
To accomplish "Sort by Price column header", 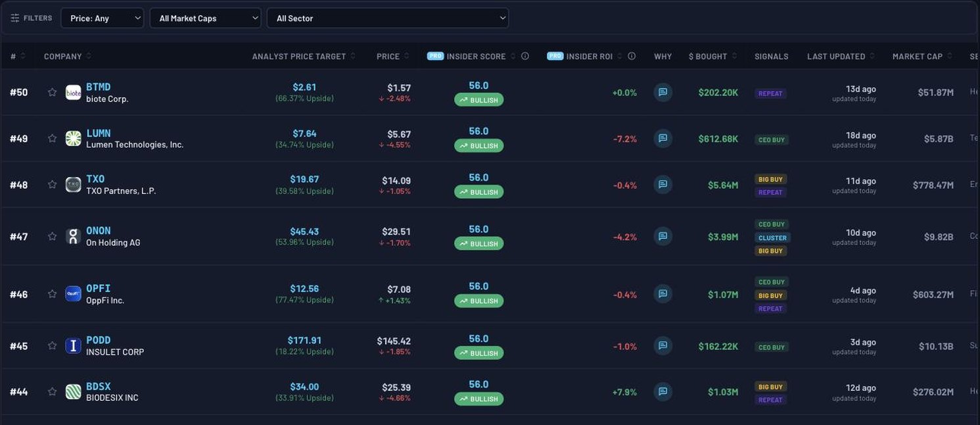I will pos(392,56).
